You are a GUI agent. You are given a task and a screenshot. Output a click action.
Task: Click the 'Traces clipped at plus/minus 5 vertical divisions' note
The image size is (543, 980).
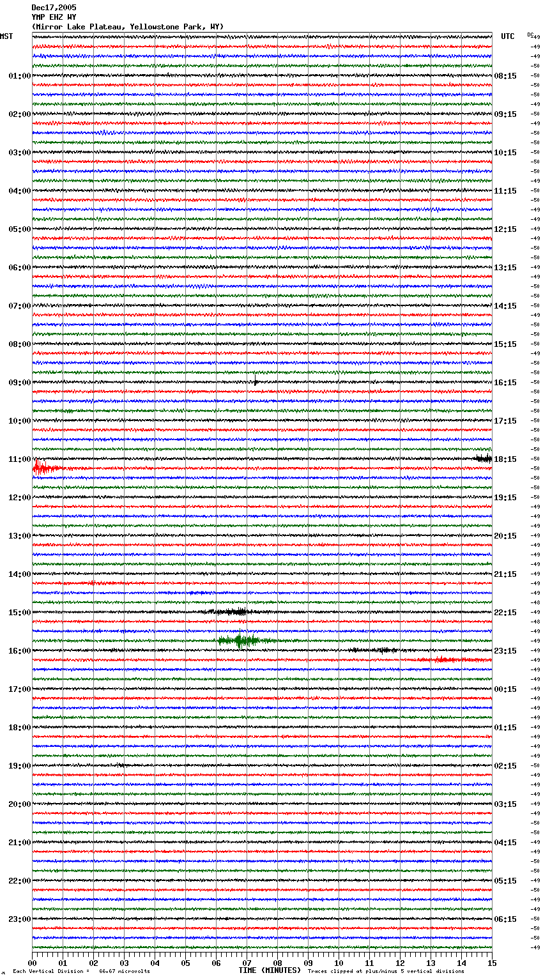386,971
